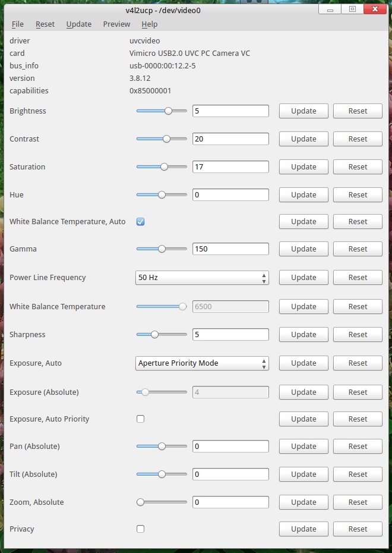
Task: Click Update button for Brightness
Action: click(304, 111)
